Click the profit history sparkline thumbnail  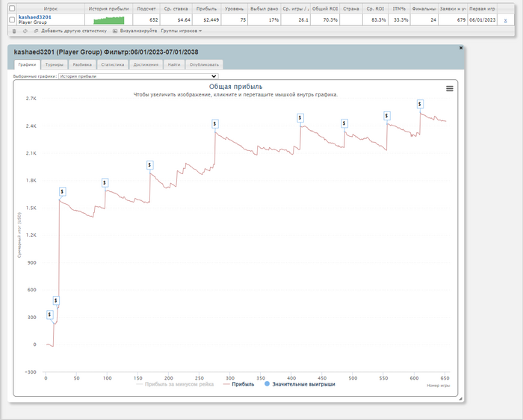(x=109, y=19)
